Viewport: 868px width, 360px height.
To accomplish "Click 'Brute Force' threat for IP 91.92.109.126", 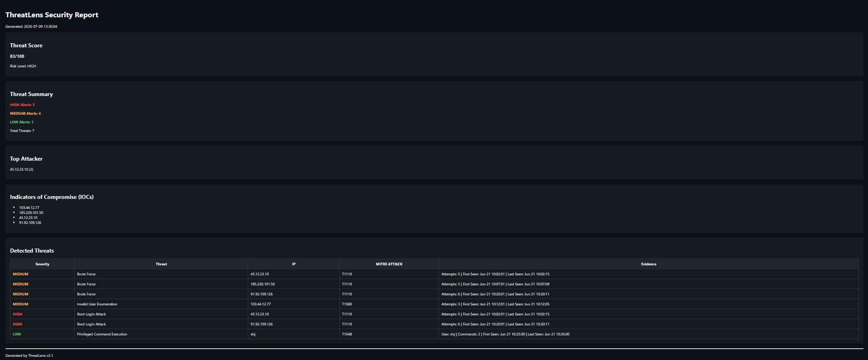I will pyautogui.click(x=86, y=294).
